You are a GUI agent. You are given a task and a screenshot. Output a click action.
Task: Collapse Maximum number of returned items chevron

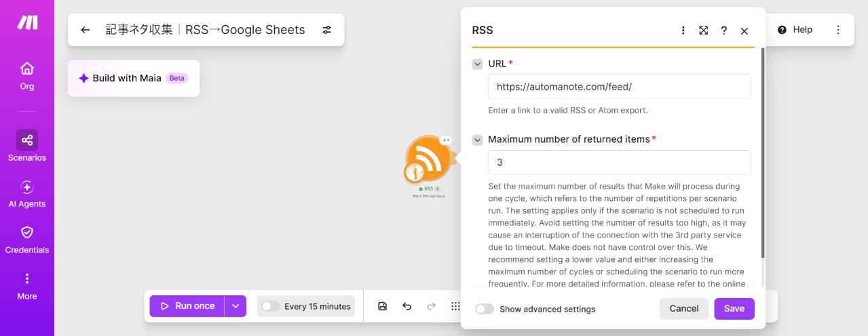point(478,140)
